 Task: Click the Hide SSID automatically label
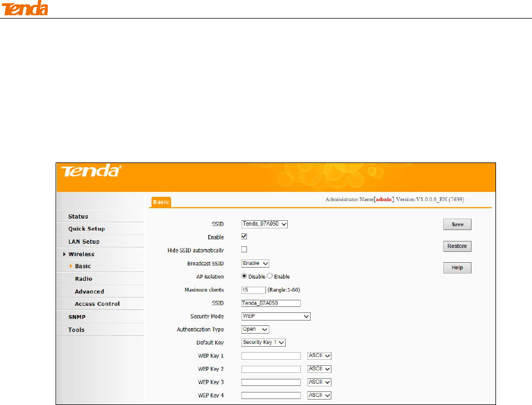pos(196,250)
